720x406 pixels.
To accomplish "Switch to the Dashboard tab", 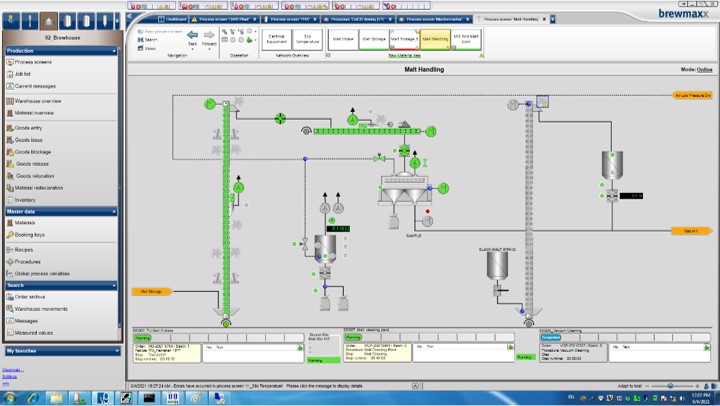I will [175, 18].
